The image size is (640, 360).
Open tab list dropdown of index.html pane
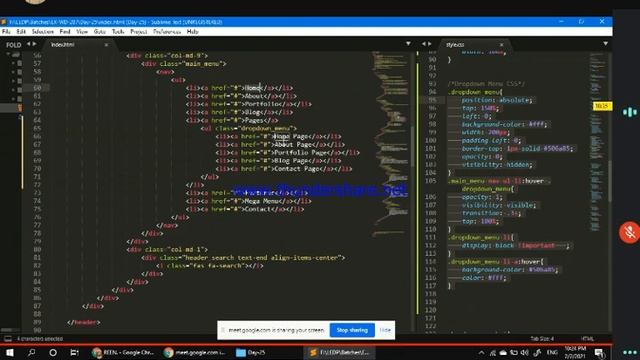pyautogui.click(x=408, y=44)
